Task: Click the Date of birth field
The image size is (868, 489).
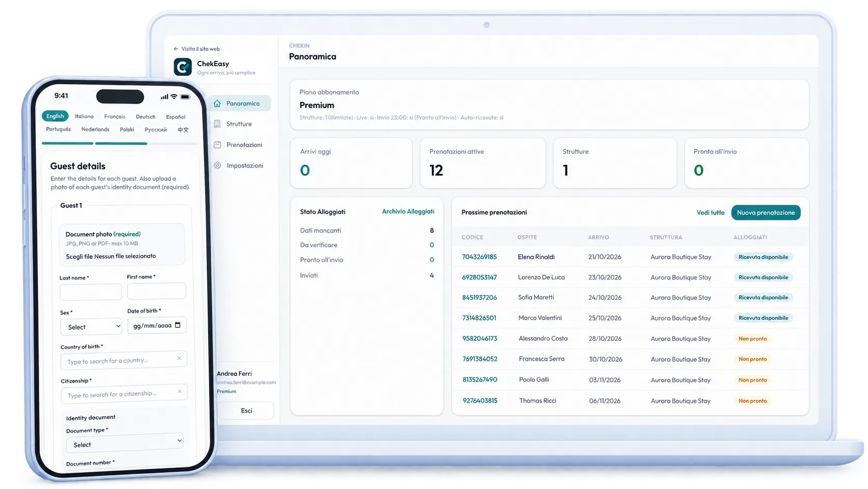Action: (x=157, y=325)
